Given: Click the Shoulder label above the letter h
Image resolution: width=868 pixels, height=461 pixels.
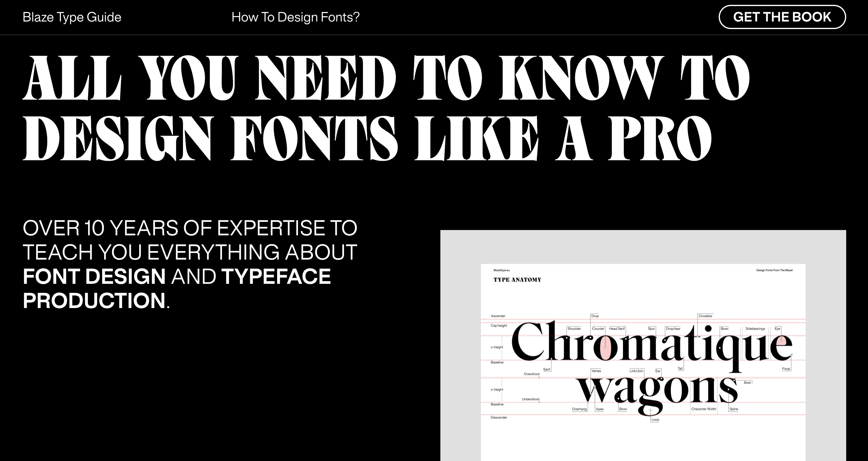Looking at the screenshot, I should coord(574,329).
